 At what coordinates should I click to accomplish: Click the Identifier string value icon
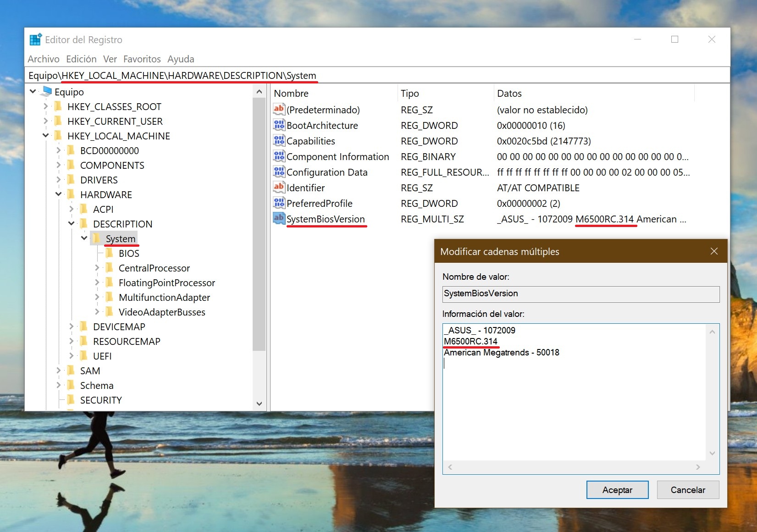[279, 187]
